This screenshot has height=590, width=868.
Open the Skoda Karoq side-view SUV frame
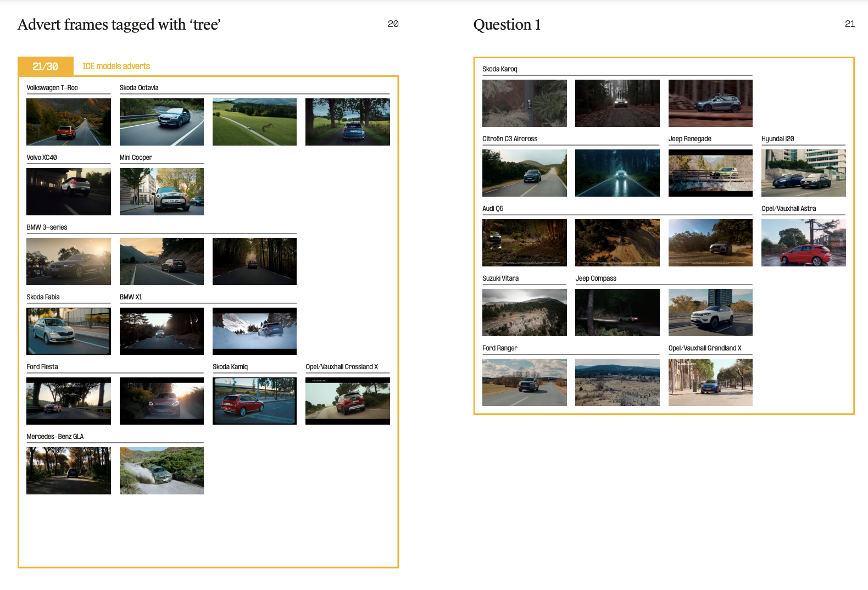coord(710,103)
